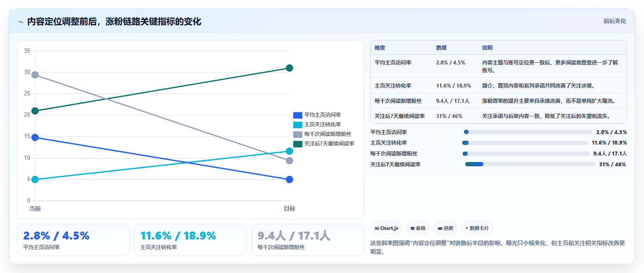The height and width of the screenshot is (273, 644).
Task: Toggle the 平均主页访问率 series in the chart legend
Action: click(317, 115)
